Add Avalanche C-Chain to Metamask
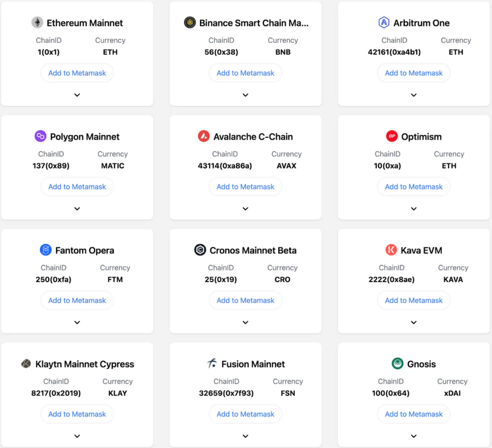Image resolution: width=492 pixels, height=448 pixels. pyautogui.click(x=245, y=187)
